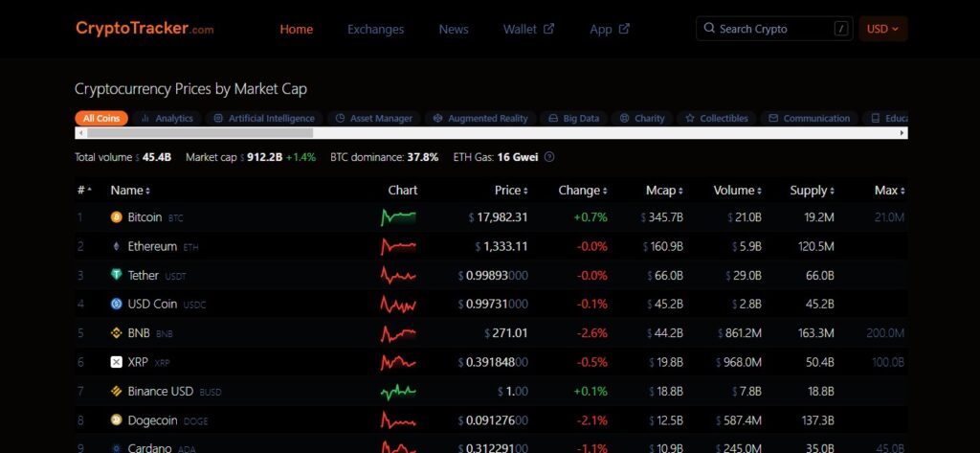Click the Binance USD logo icon
The image size is (980, 453).
116,391
